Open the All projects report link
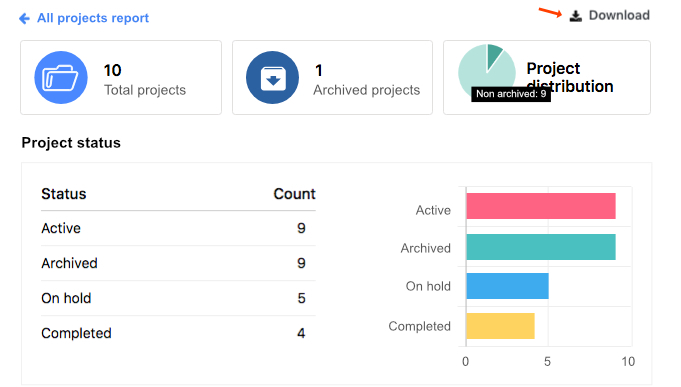 coord(93,18)
